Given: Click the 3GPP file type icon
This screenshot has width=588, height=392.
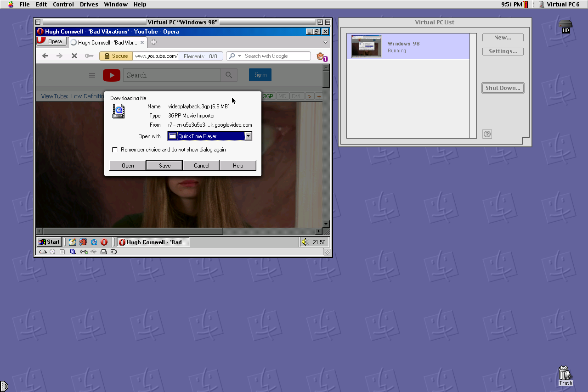Looking at the screenshot, I should pos(118,111).
